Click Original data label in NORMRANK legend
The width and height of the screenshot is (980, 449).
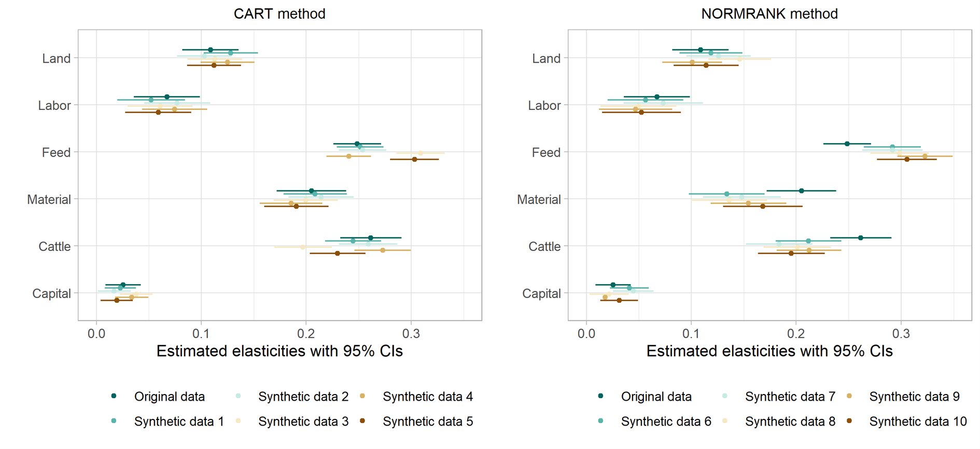click(x=656, y=397)
